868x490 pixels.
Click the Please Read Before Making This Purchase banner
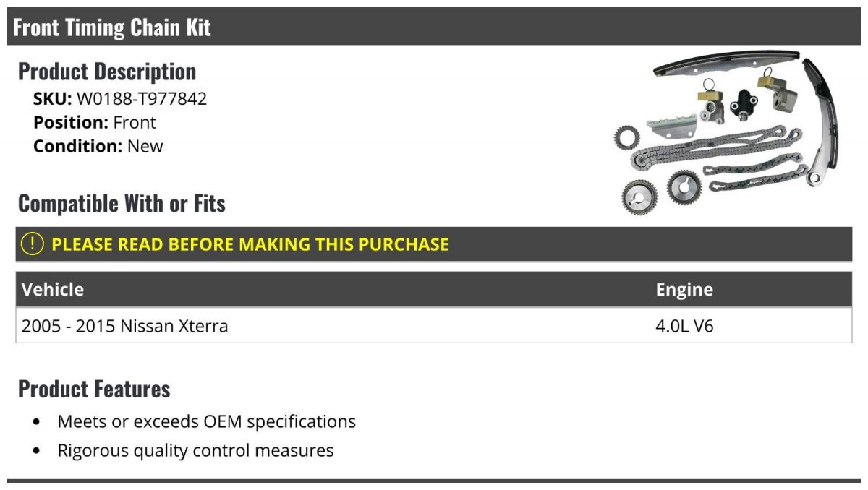(x=434, y=244)
